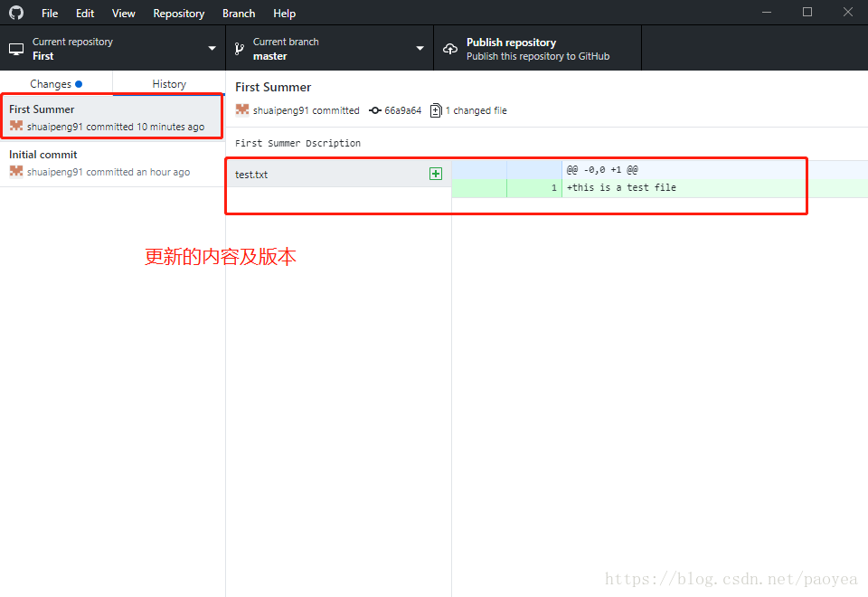Open the File menu
868x597 pixels.
(50, 14)
